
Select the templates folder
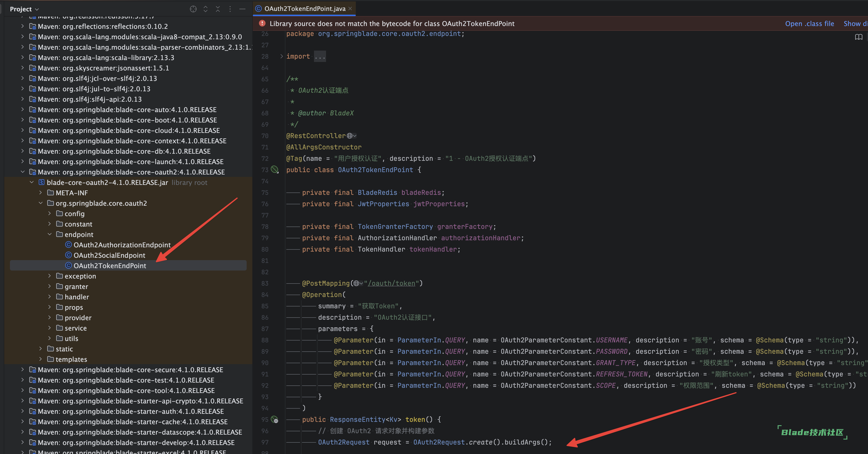tap(71, 359)
